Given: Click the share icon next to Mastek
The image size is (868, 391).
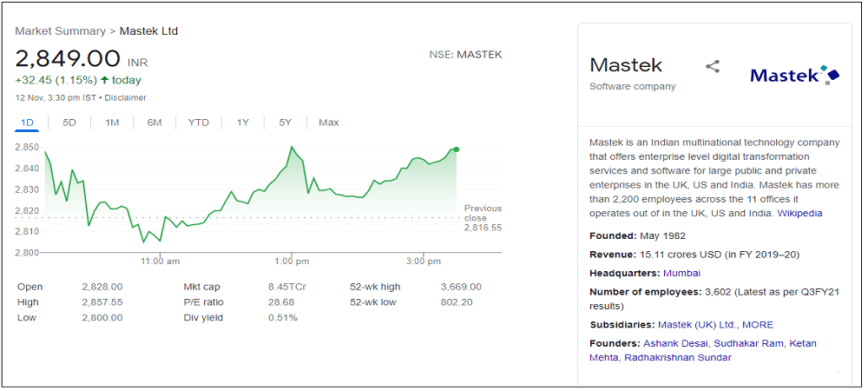Looking at the screenshot, I should [x=713, y=67].
